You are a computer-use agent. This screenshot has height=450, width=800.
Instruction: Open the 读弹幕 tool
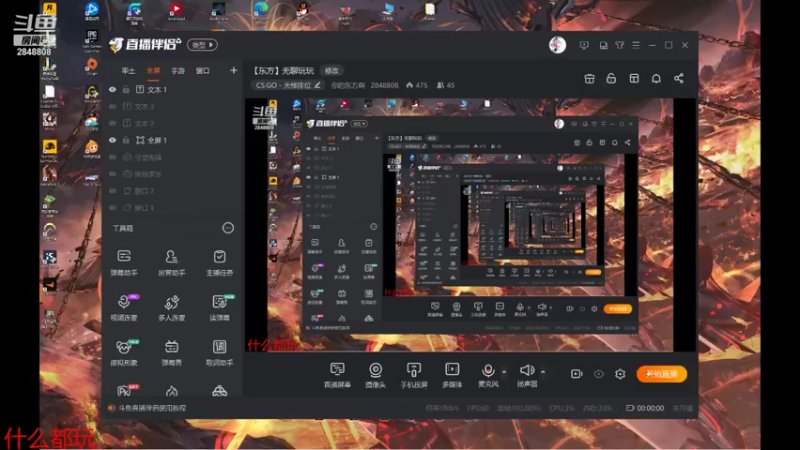(219, 308)
